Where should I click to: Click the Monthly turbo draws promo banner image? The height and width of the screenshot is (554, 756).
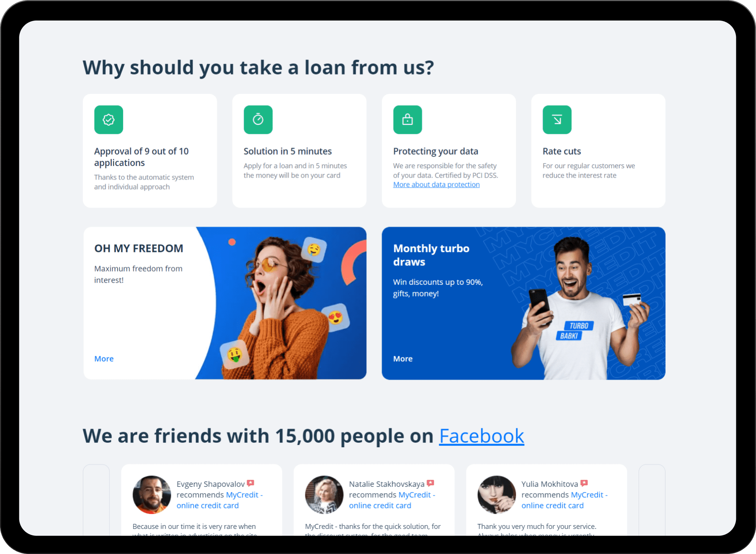[524, 303]
